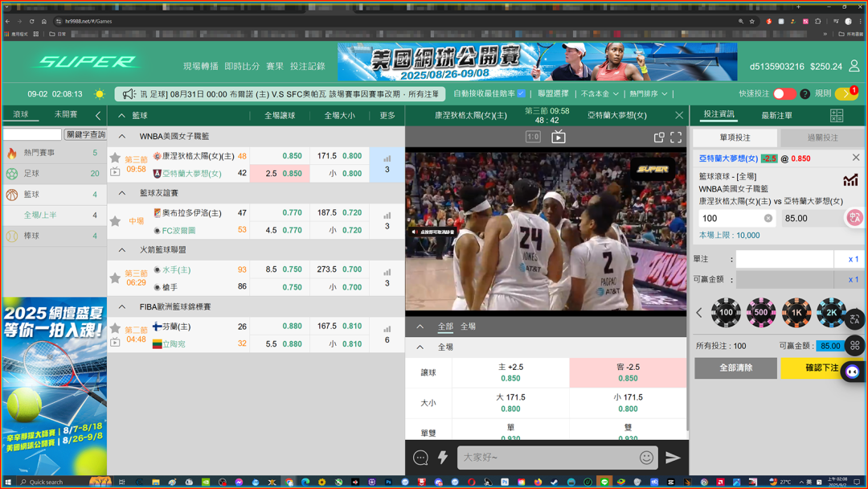868x489 pixels.
Task: Collapse the FIBA歐洲籃球錦標賽 league
Action: click(122, 306)
